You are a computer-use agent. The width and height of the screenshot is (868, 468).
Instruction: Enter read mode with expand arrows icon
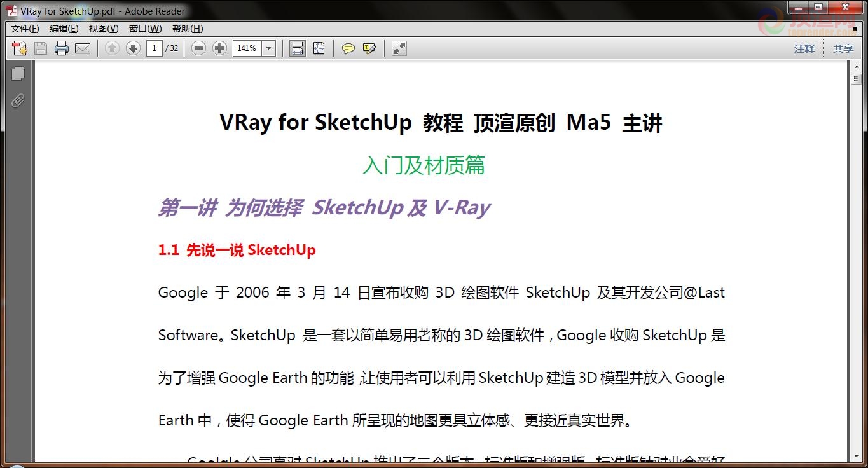tap(399, 48)
